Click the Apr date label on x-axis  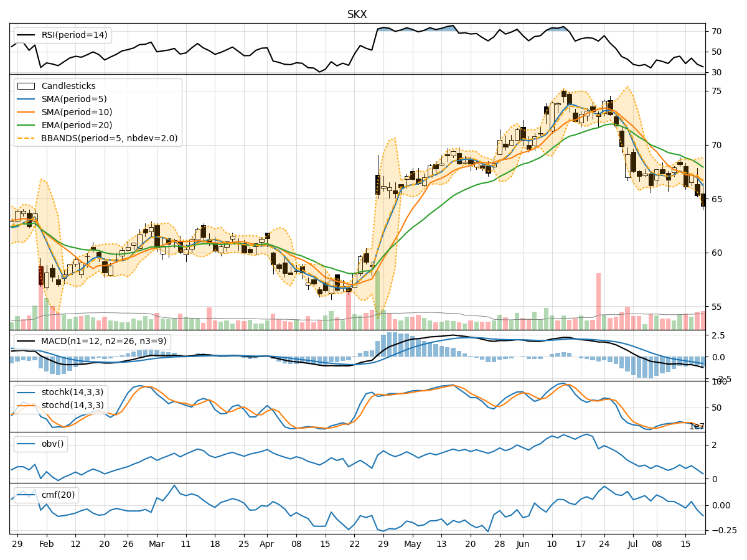click(267, 544)
